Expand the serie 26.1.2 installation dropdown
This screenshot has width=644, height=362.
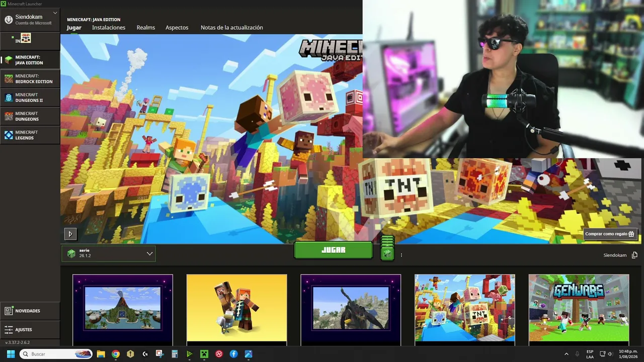click(x=109, y=253)
